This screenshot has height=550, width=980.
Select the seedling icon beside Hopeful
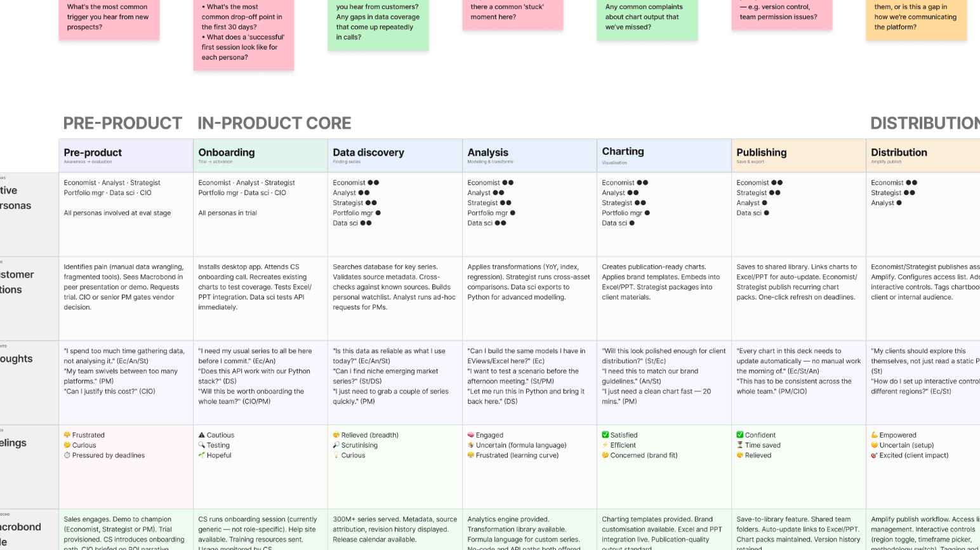click(202, 455)
